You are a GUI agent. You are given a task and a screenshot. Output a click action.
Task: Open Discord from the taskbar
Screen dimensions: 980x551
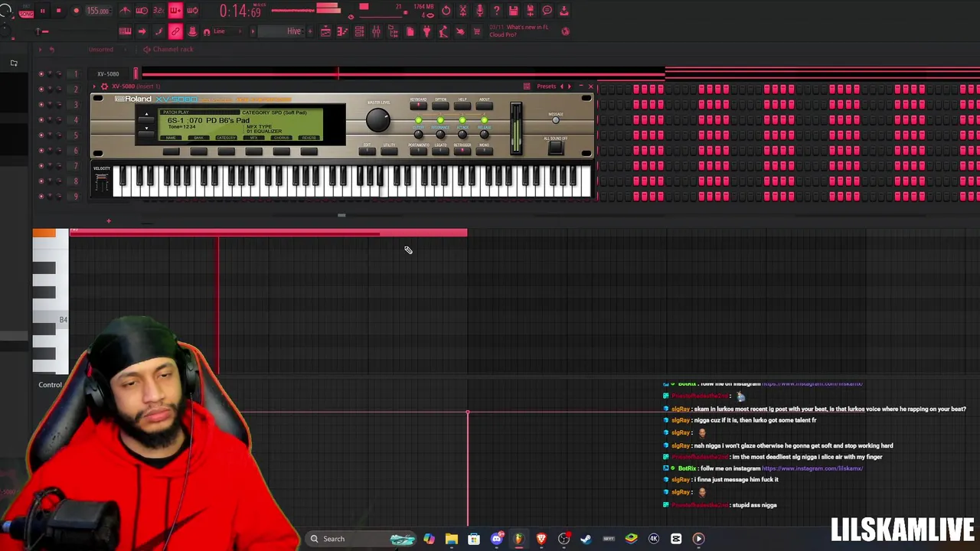(x=496, y=539)
